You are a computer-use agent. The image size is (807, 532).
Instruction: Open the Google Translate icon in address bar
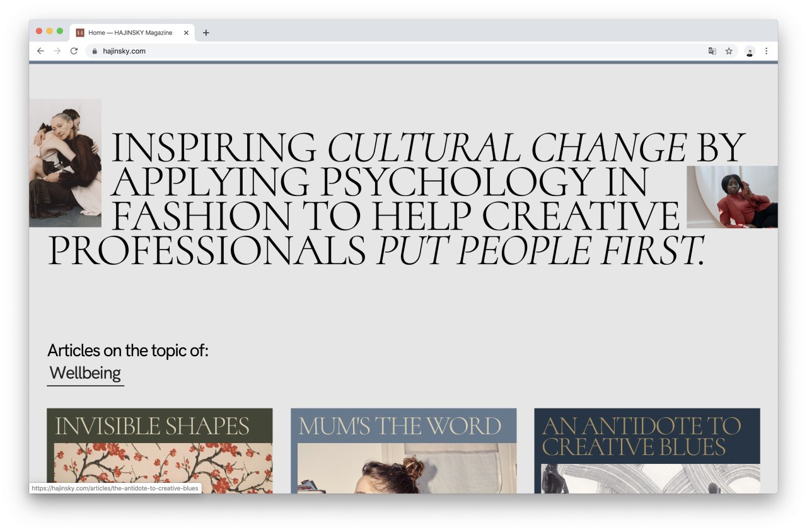click(x=712, y=51)
